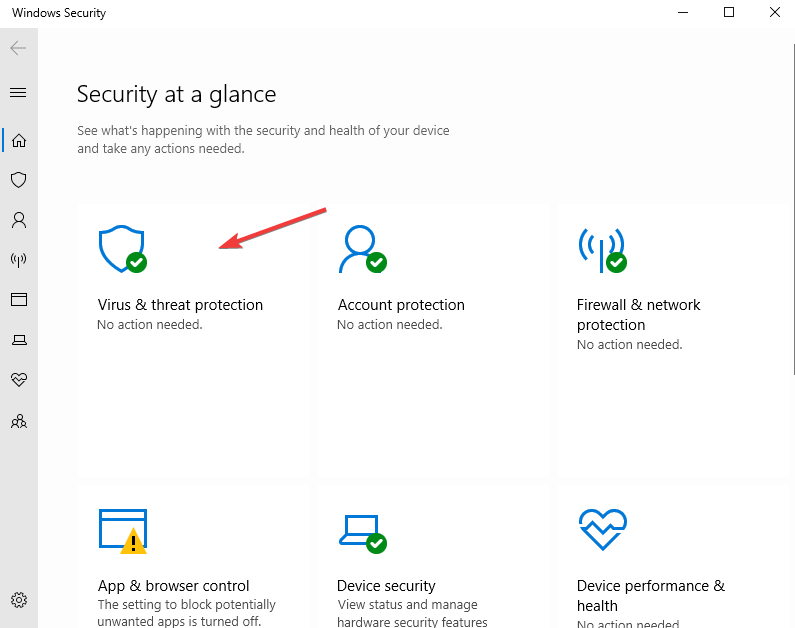The height and width of the screenshot is (628, 795).
Task: Go back using the back arrow
Action: coord(18,48)
